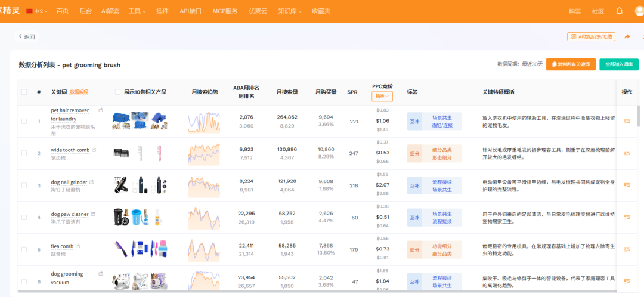Image resolution: width=644 pixels, height=297 pixels.
Task: Open user avatar in top bar
Action: coord(639,11)
